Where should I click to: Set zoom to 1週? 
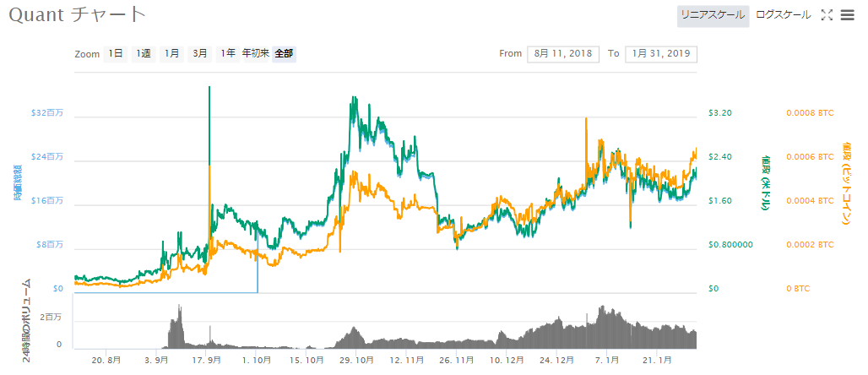point(144,54)
